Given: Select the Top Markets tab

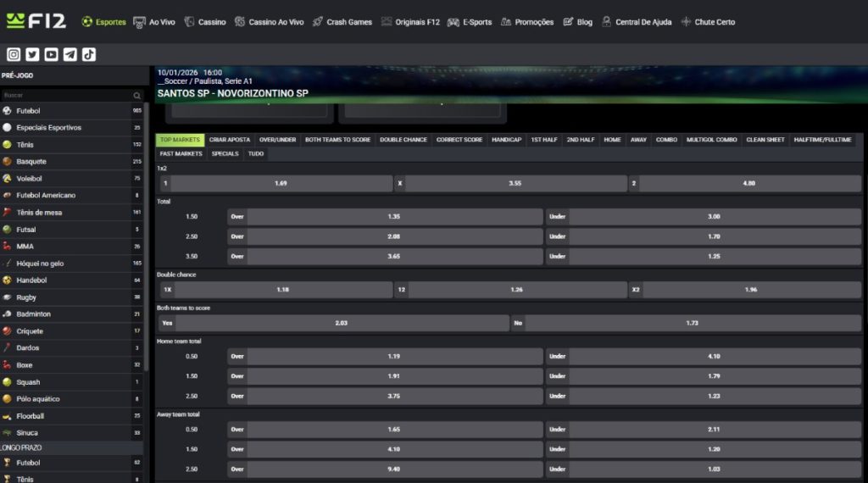Looking at the screenshot, I should click(180, 140).
